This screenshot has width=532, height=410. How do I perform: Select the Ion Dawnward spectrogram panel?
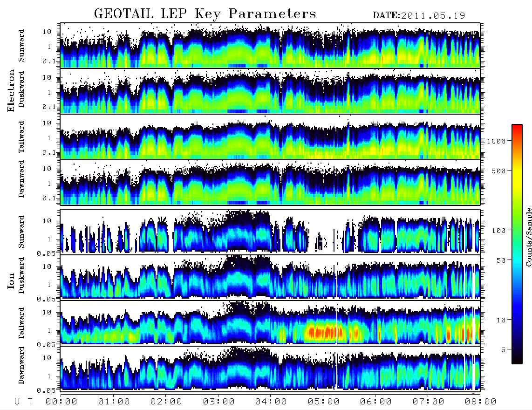[x=270, y=368]
